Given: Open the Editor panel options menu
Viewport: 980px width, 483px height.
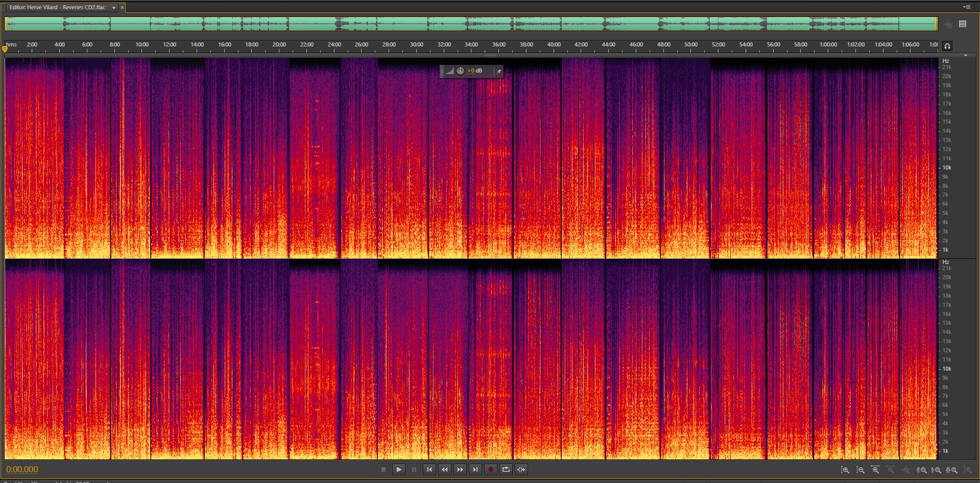Looking at the screenshot, I should click(x=967, y=7).
